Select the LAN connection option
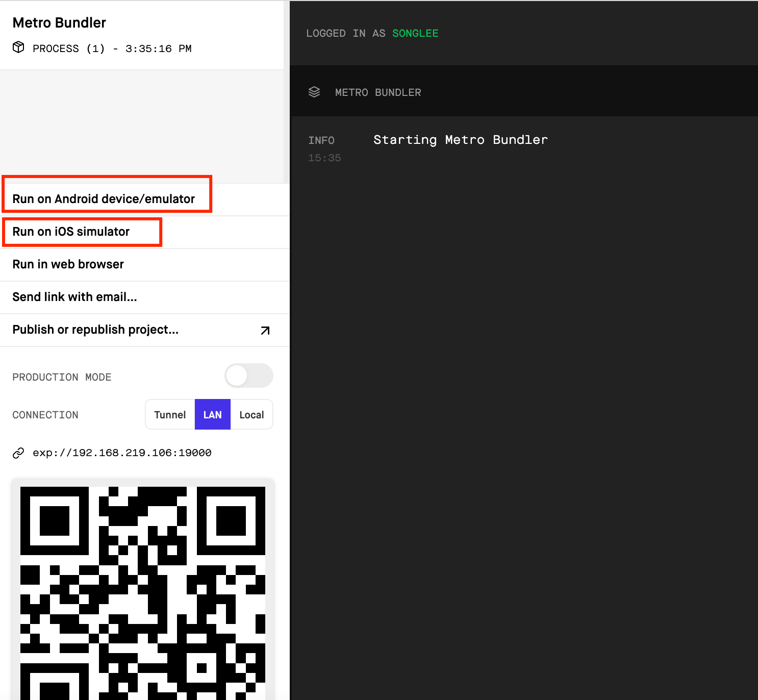Viewport: 758px width, 700px height. pyautogui.click(x=213, y=415)
